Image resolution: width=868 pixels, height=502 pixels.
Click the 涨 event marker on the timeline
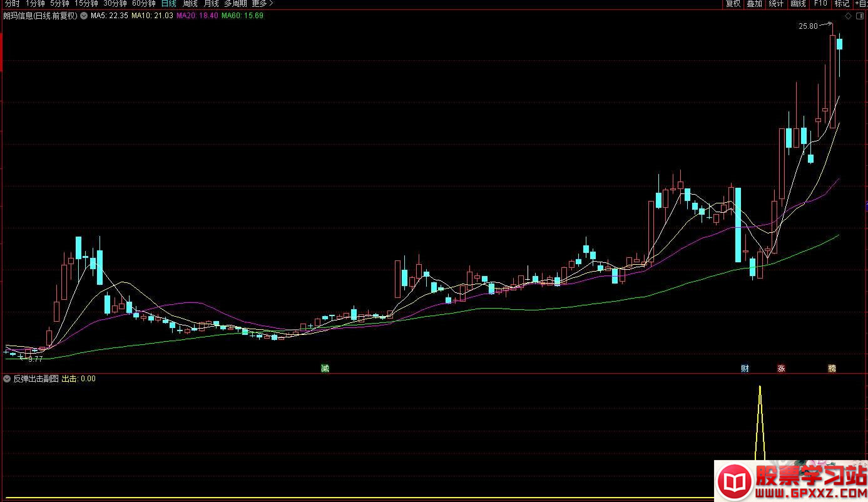coord(781,368)
